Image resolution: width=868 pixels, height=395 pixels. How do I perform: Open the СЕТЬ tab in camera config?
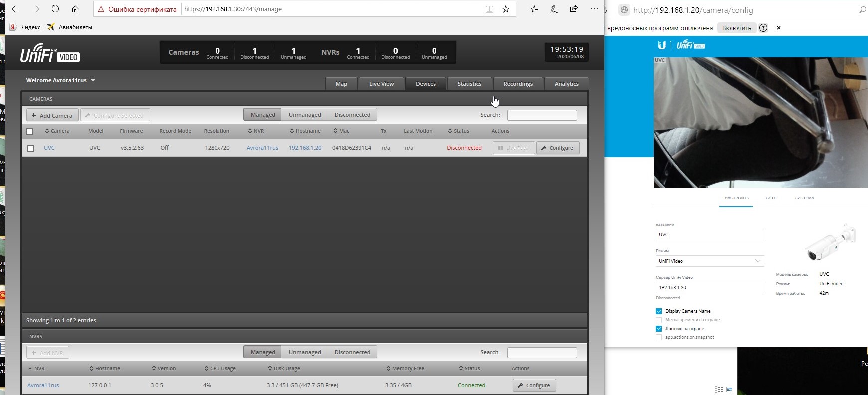click(x=771, y=198)
